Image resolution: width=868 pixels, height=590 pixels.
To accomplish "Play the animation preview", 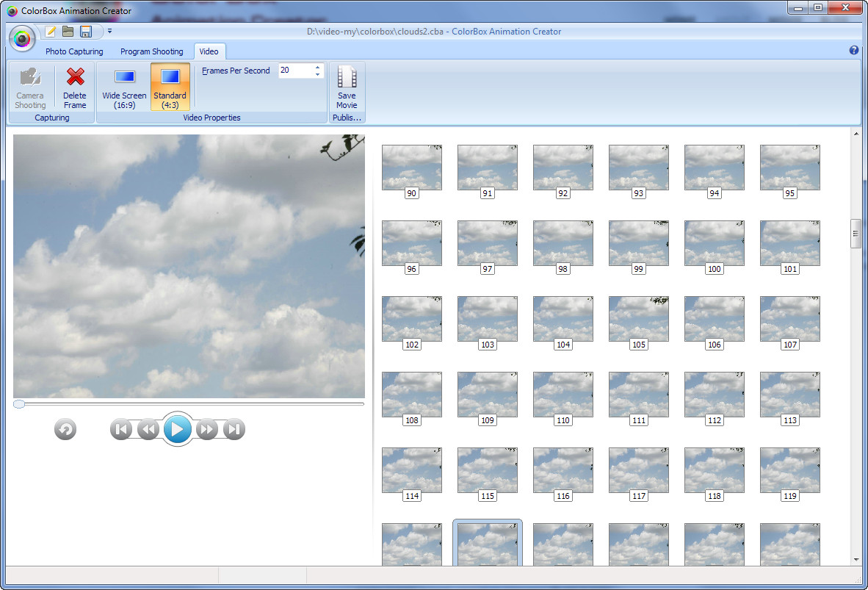I will pos(177,429).
